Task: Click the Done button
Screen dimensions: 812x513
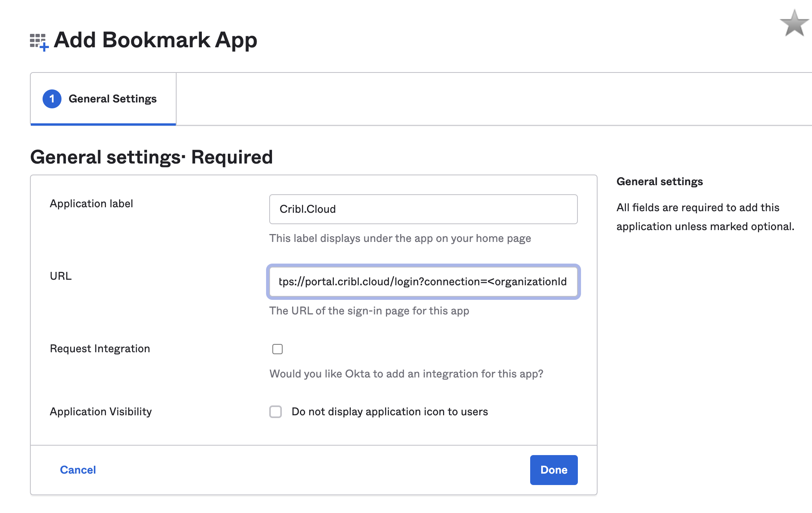Action: point(554,470)
